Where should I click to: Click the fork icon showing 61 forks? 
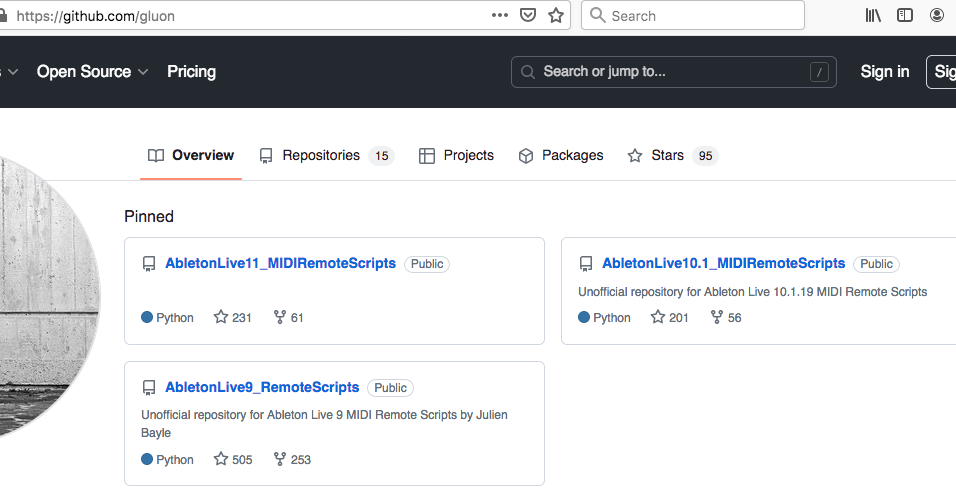[280, 317]
